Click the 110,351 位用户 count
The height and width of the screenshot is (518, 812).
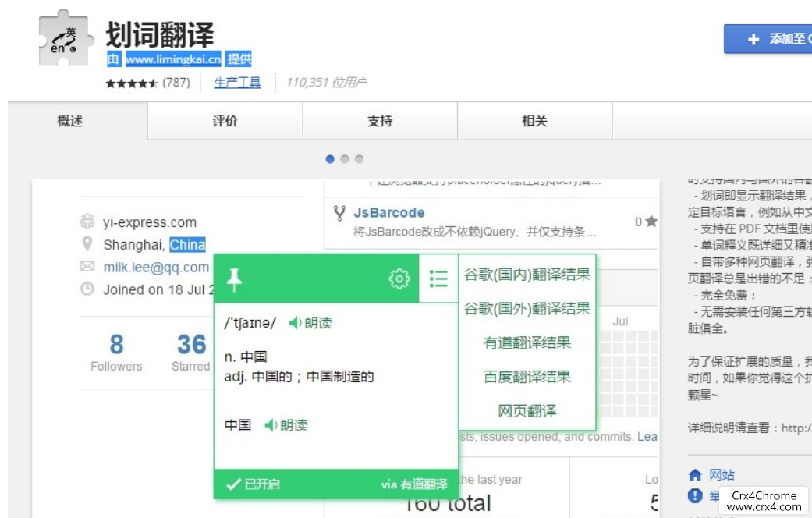point(326,83)
